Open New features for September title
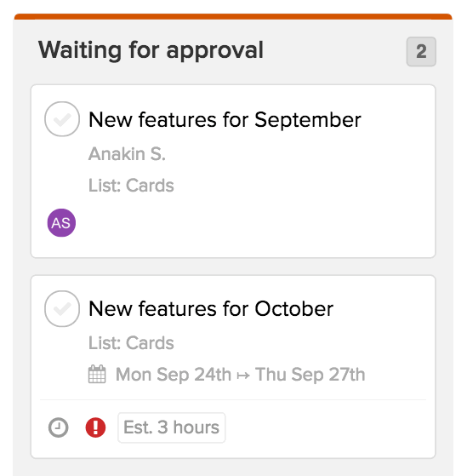 tap(225, 119)
